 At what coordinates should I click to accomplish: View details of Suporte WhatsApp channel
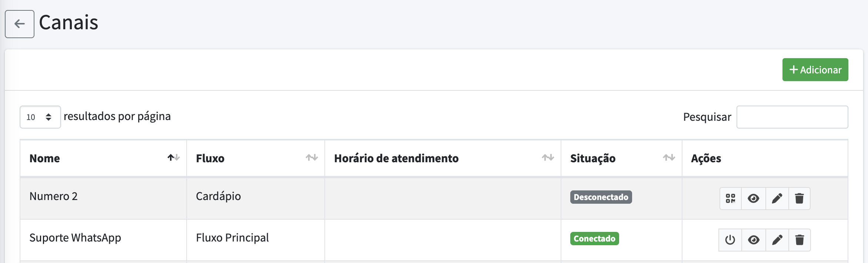(754, 240)
